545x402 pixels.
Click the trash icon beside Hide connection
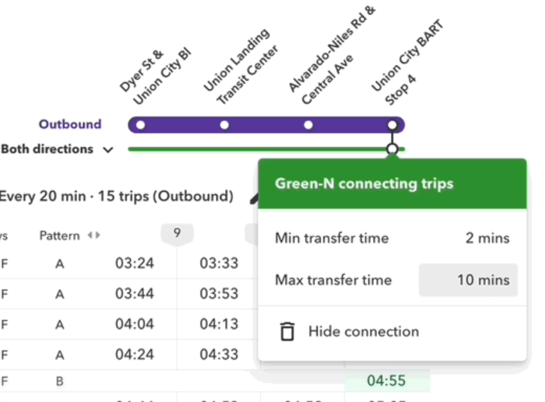[x=287, y=331]
